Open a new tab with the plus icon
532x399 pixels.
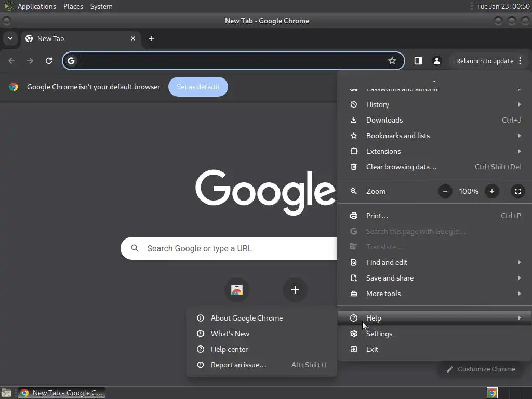[152, 38]
